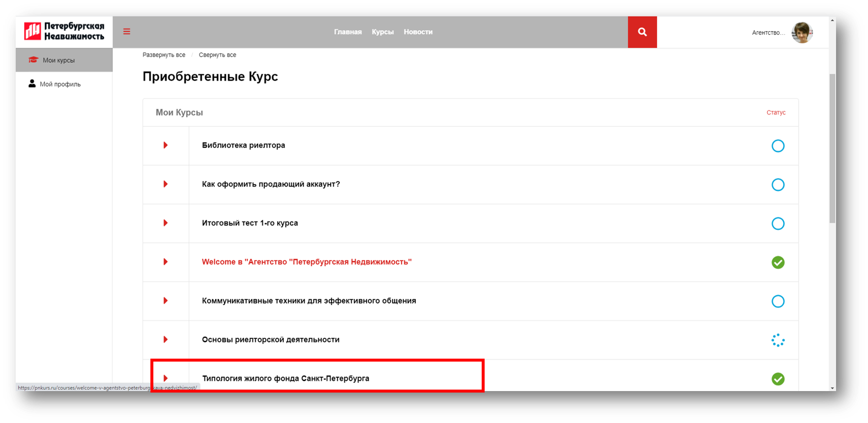Open course Как оформить продающий аккаунт?
The height and width of the screenshot is (423, 868).
point(271,184)
